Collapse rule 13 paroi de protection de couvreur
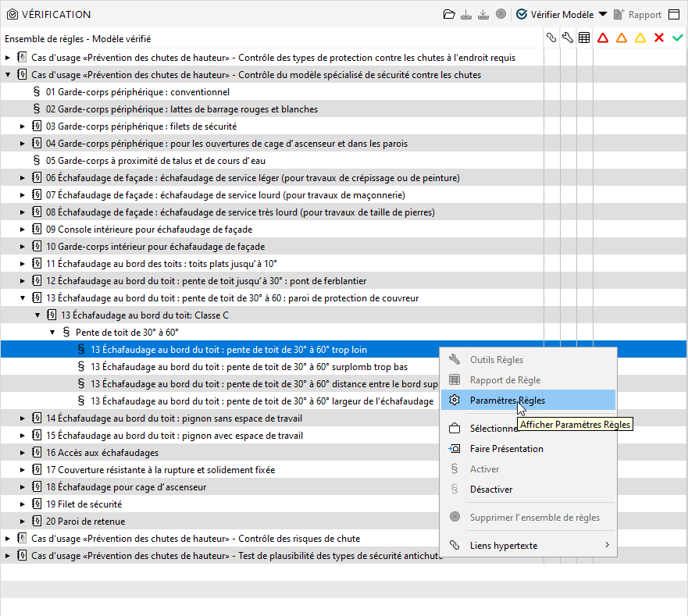The image size is (688, 616). 23,298
